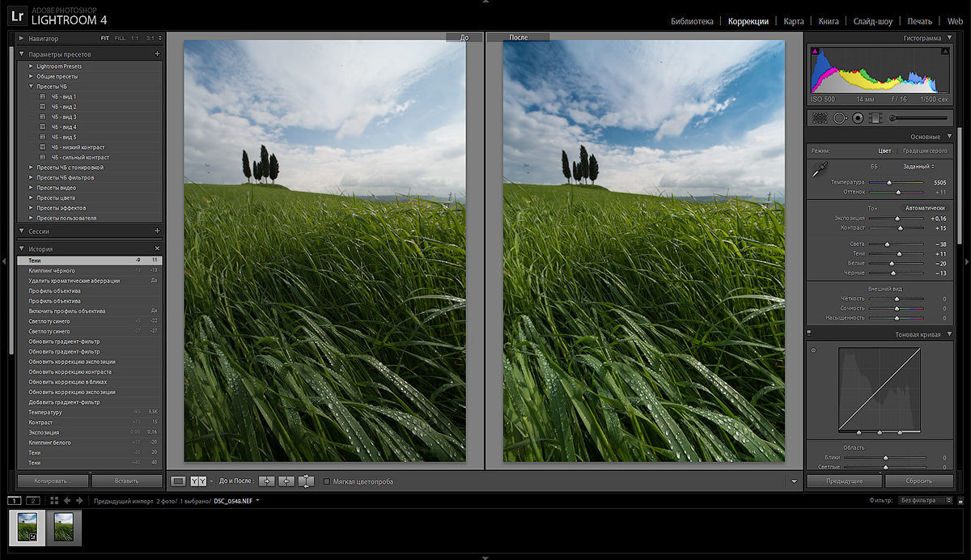The width and height of the screenshot is (971, 560).
Task: Select first filmstrip thumbnail
Action: (x=26, y=528)
